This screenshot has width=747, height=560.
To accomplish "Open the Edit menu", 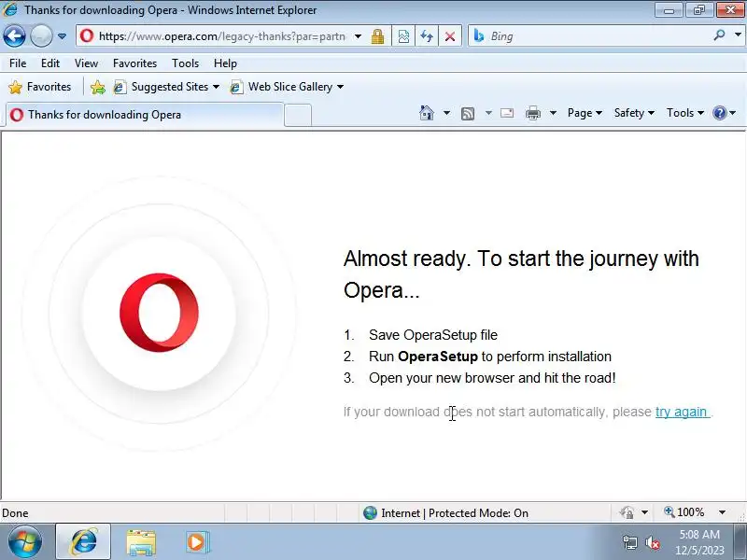I will (x=50, y=63).
